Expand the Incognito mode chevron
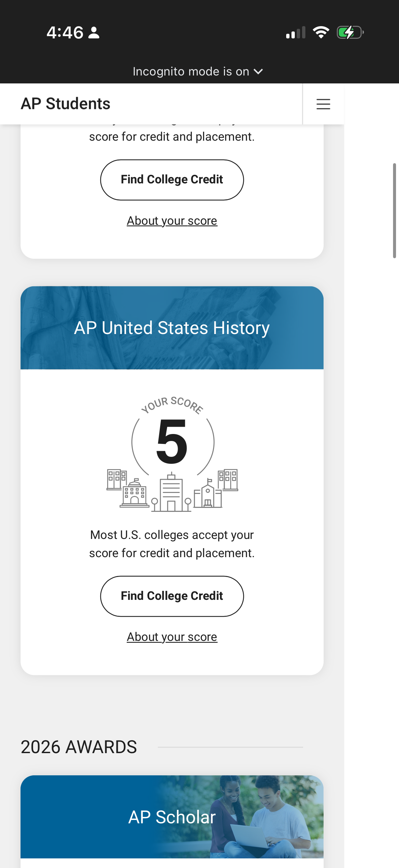The height and width of the screenshot is (868, 399). tap(258, 72)
